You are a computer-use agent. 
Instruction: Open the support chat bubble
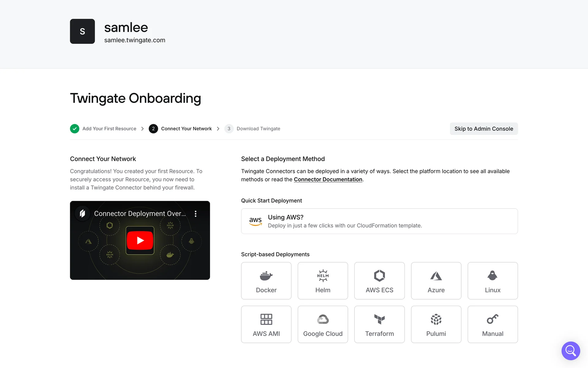(570, 351)
